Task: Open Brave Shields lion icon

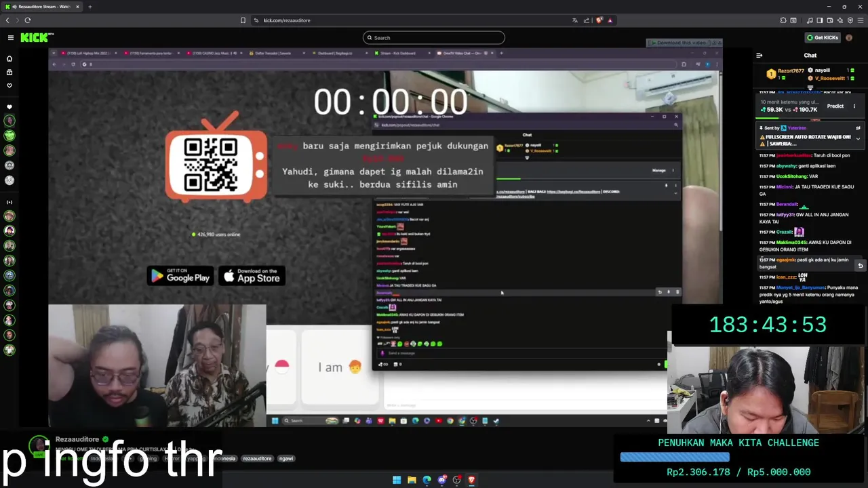Action: point(599,20)
